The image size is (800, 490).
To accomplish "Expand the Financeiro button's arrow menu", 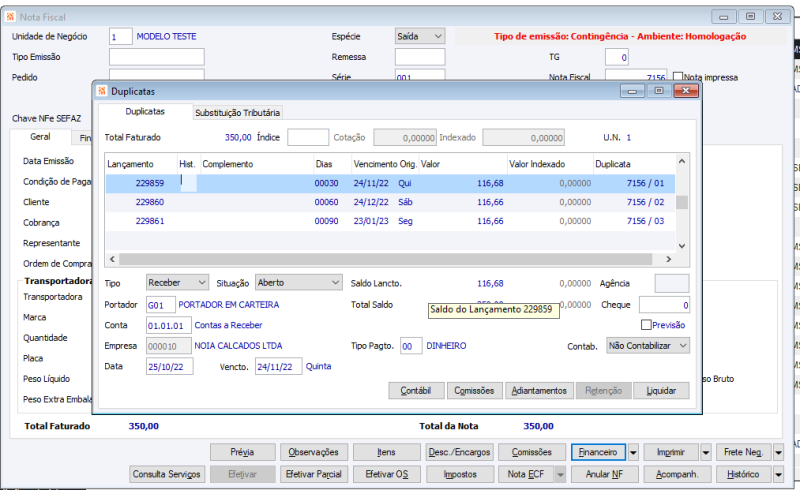I will (635, 452).
